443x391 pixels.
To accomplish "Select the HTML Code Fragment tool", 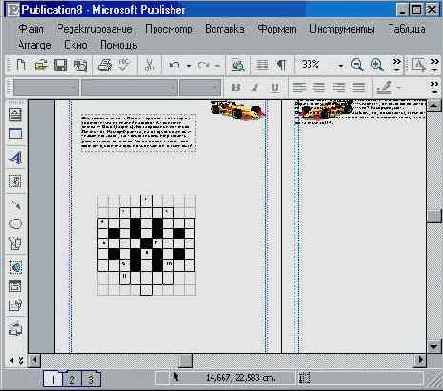I will click(15, 305).
